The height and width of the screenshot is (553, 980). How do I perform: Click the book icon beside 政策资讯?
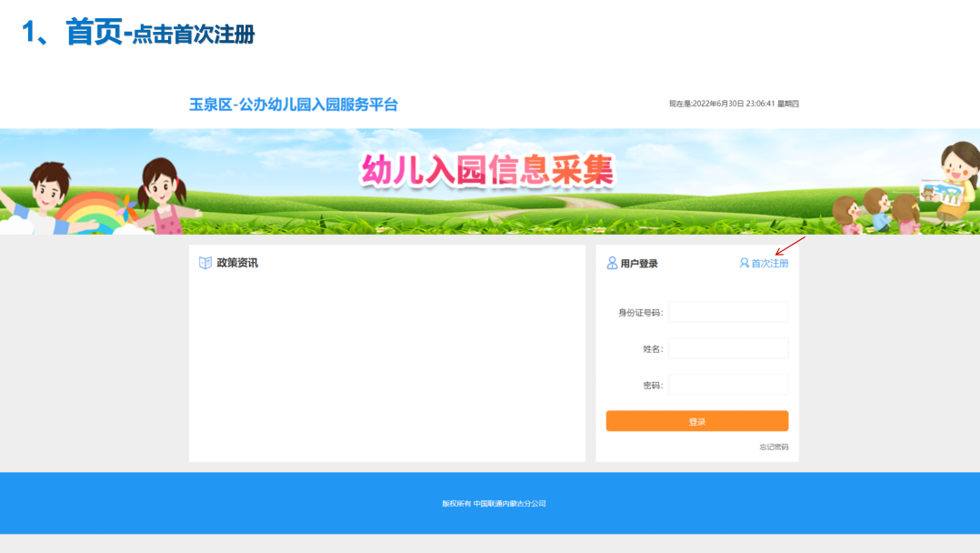(x=205, y=263)
